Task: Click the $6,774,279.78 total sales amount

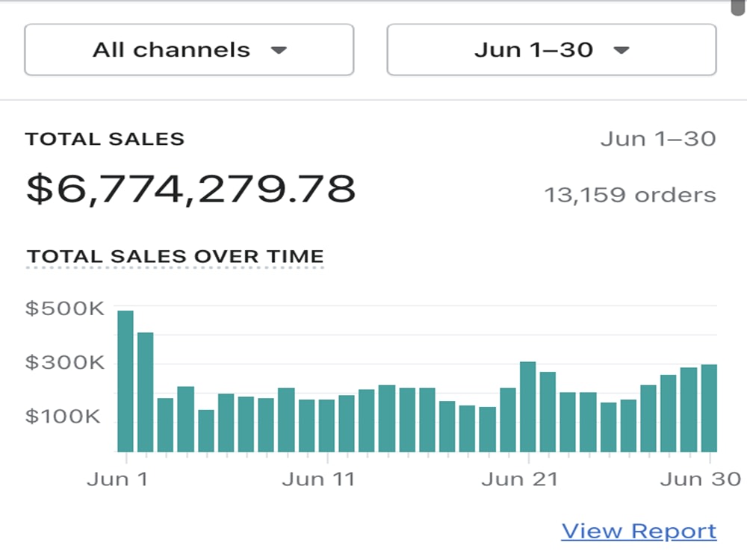Action: coord(190,190)
